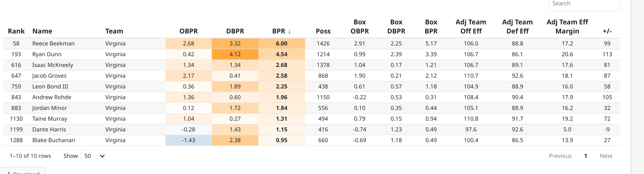Image resolution: width=644 pixels, height=174 pixels.
Task: Sort by Name column header
Action: [x=42, y=31]
